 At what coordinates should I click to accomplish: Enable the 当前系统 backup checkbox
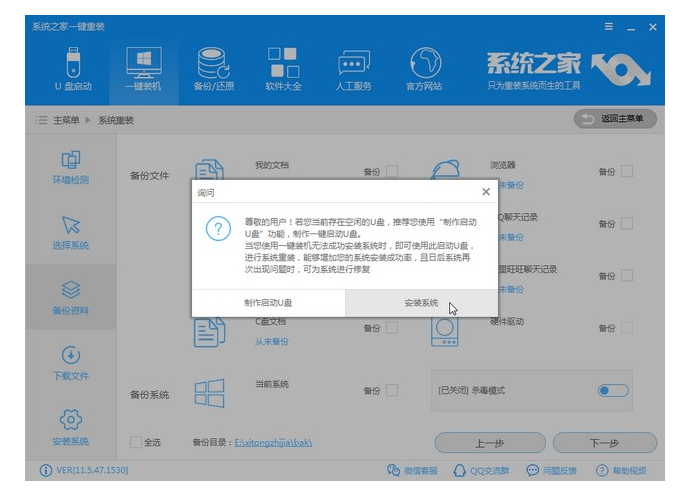point(392,390)
